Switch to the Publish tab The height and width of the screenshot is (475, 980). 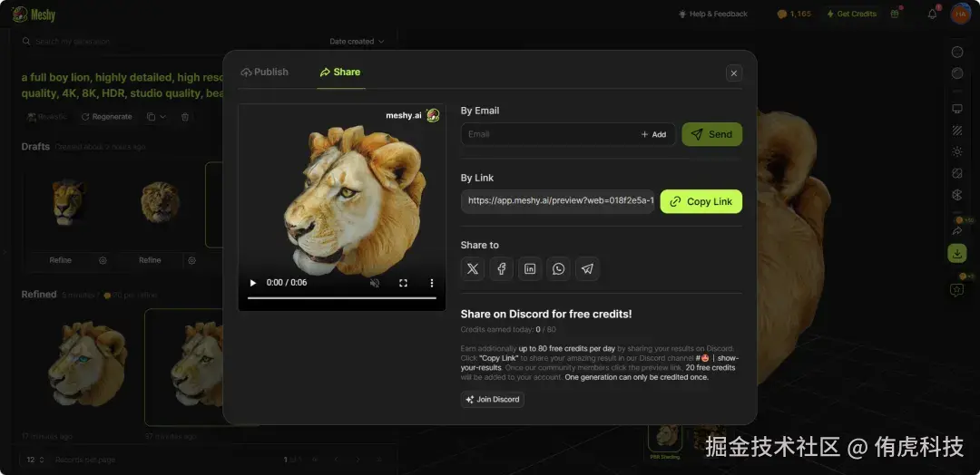(x=264, y=72)
